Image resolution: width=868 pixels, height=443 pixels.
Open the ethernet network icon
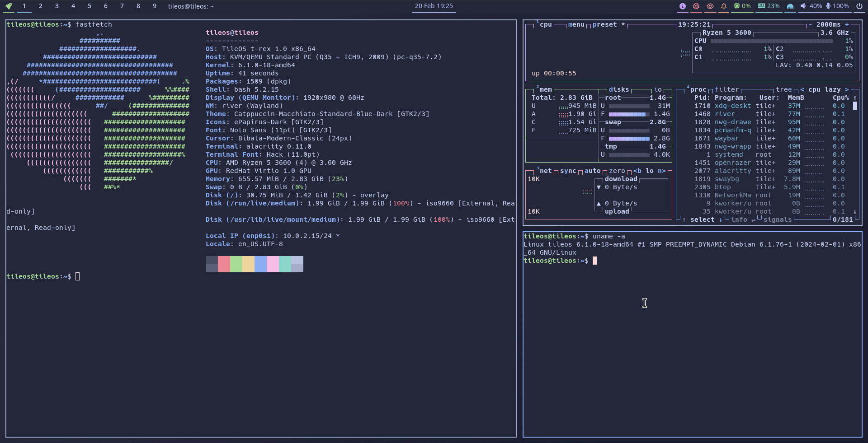tap(790, 6)
